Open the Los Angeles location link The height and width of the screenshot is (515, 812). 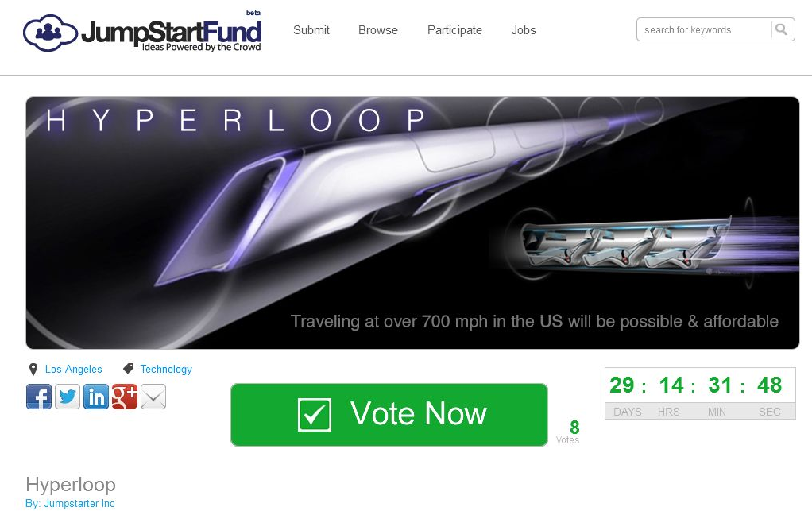coord(74,369)
